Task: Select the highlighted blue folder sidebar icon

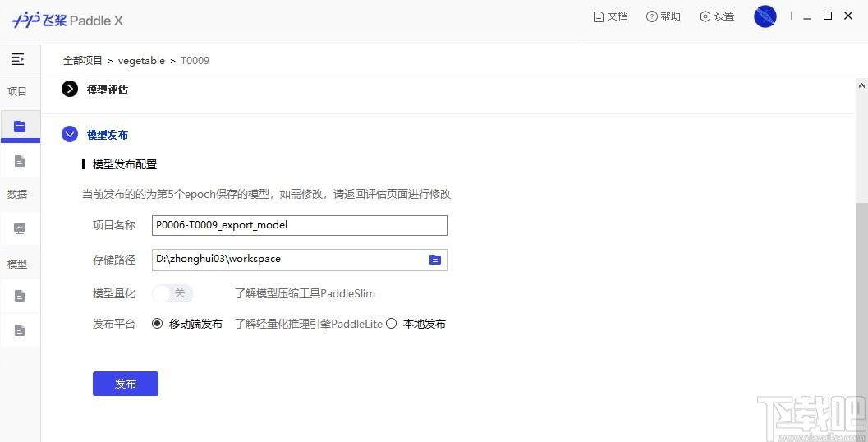Action: pos(20,127)
